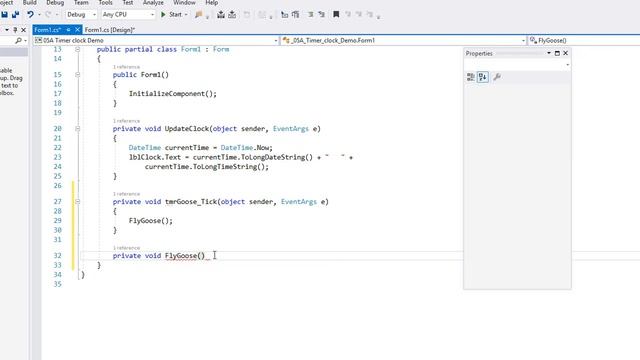Collapse the Form1() constructor on line 15

[x=77, y=75]
